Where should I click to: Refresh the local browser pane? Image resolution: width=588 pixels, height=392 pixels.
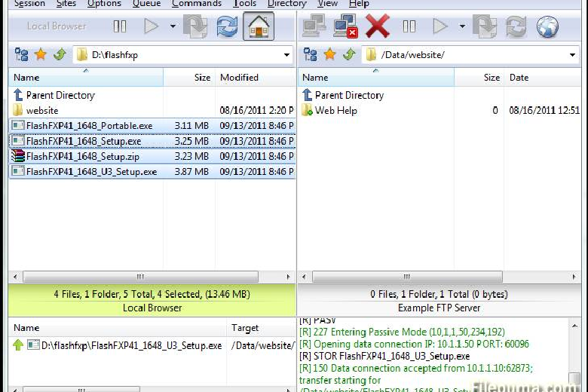(227, 26)
